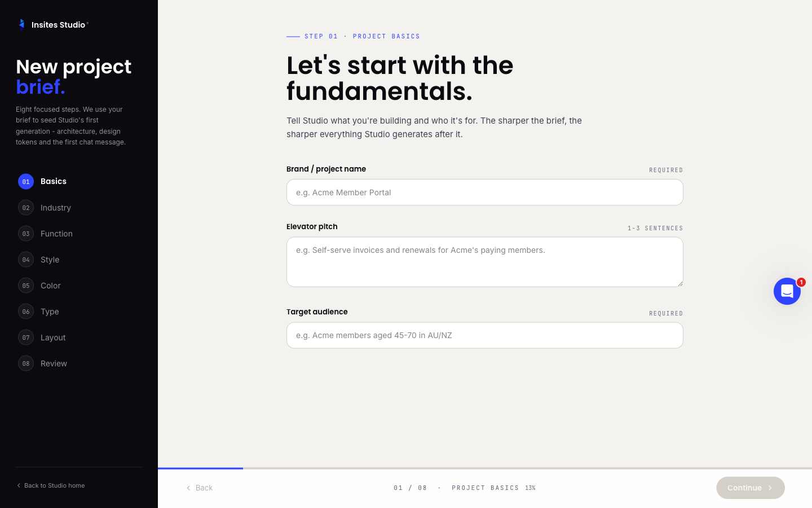
Task: Click the '1-3 SENTENCES' hint text
Action: (x=655, y=228)
